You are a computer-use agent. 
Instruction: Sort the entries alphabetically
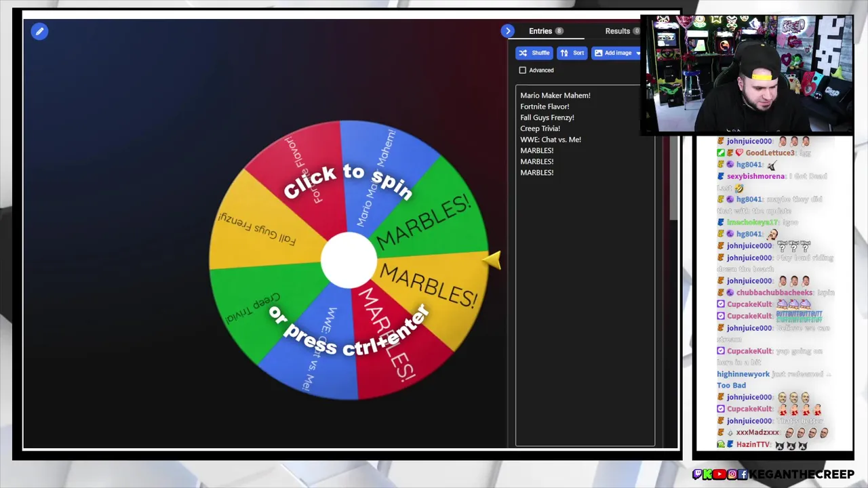572,53
